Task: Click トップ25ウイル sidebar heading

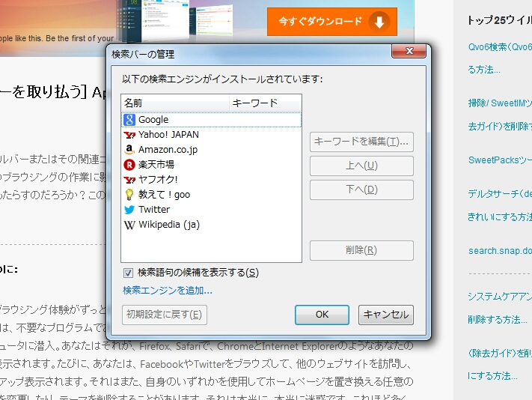Action: [x=500, y=20]
